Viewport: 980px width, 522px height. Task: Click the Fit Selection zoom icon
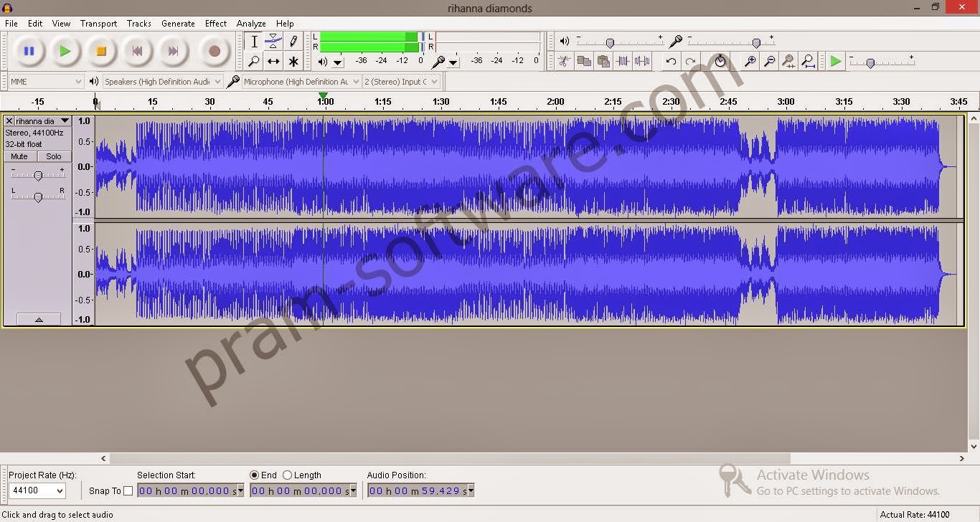[x=788, y=62]
